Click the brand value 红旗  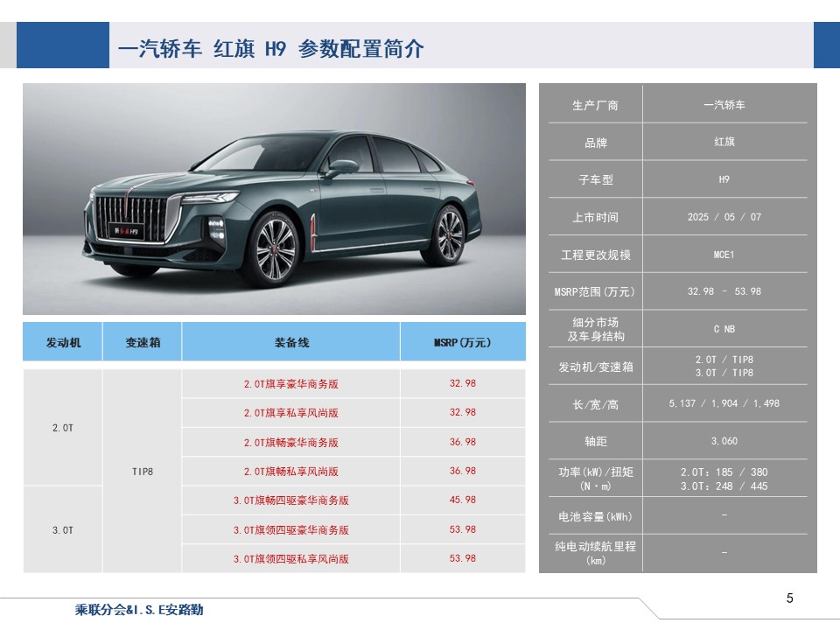click(x=724, y=142)
